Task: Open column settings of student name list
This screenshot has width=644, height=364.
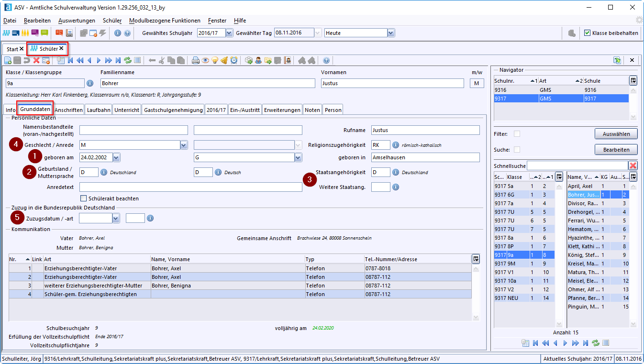Action: 633,176
